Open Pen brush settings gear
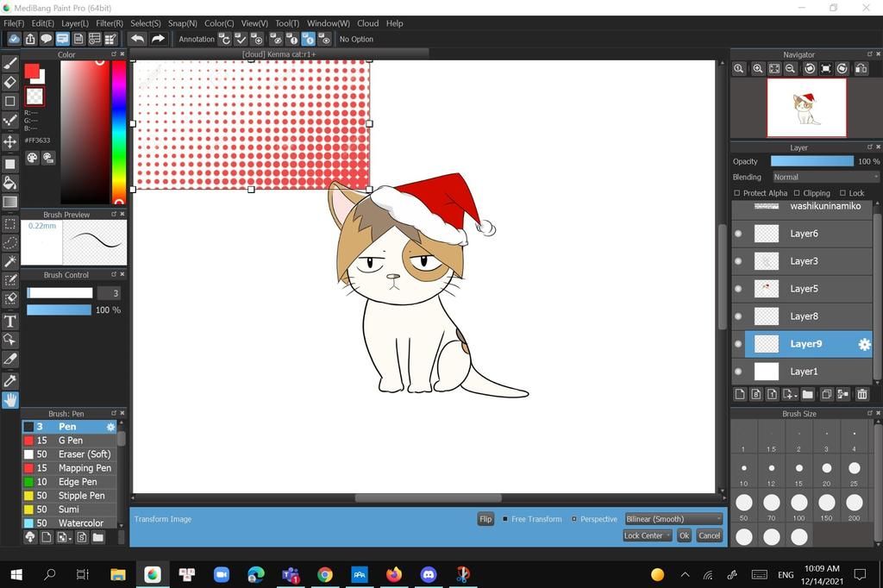 (x=110, y=427)
